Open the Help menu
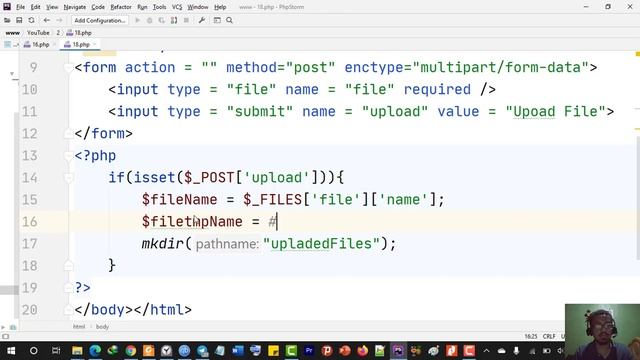The width and height of the screenshot is (640, 360). click(220, 7)
